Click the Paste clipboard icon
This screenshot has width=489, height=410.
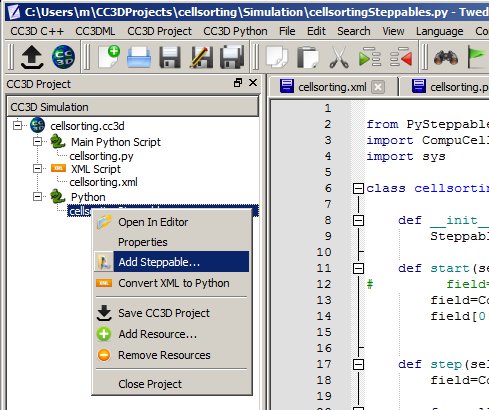tap(308, 58)
